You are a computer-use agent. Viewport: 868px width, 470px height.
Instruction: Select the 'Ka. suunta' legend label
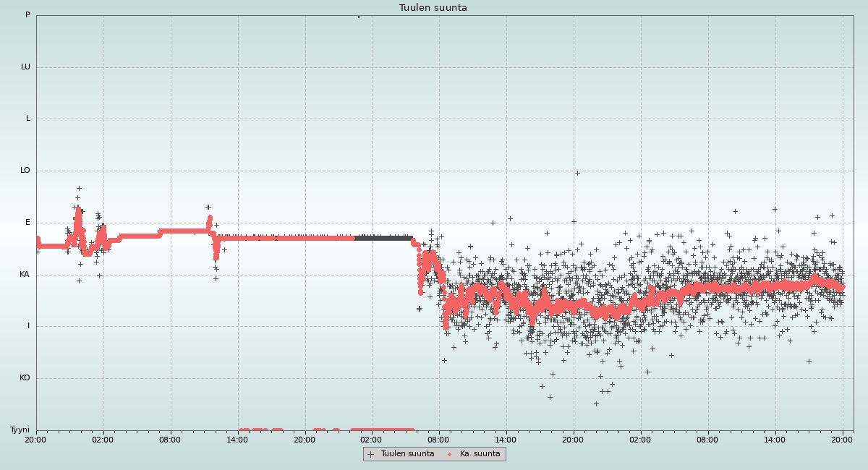pyautogui.click(x=480, y=454)
